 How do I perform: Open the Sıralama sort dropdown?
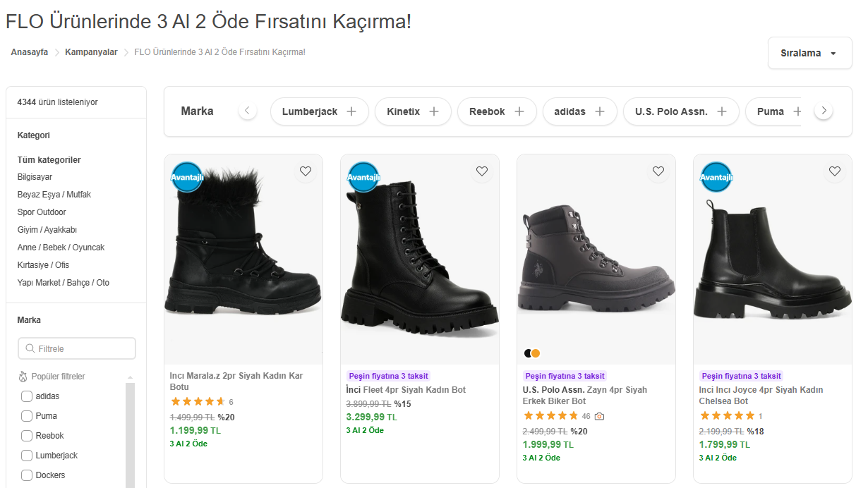[809, 53]
